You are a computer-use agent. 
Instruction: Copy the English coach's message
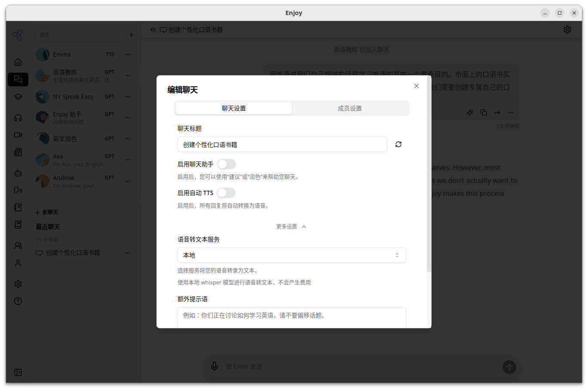(483, 112)
